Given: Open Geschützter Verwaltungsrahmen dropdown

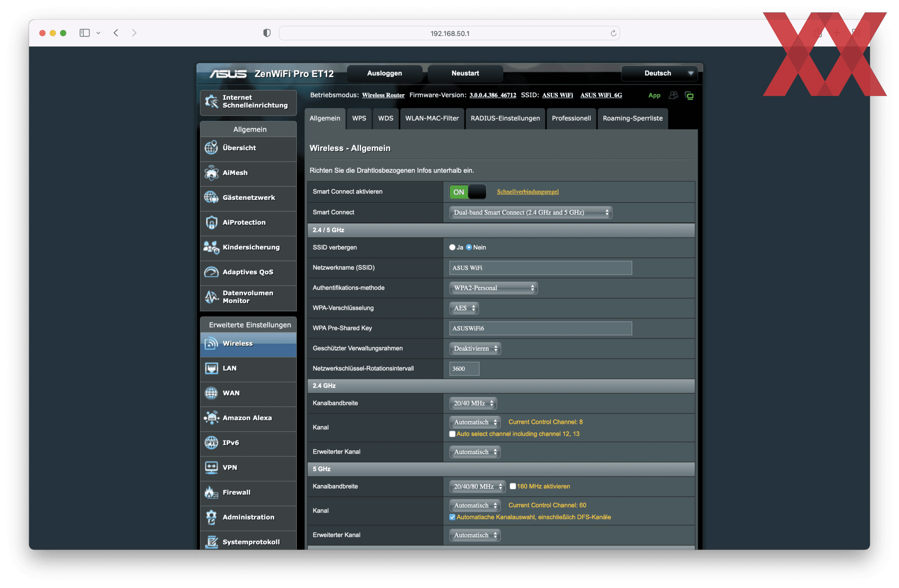Looking at the screenshot, I should coord(475,348).
